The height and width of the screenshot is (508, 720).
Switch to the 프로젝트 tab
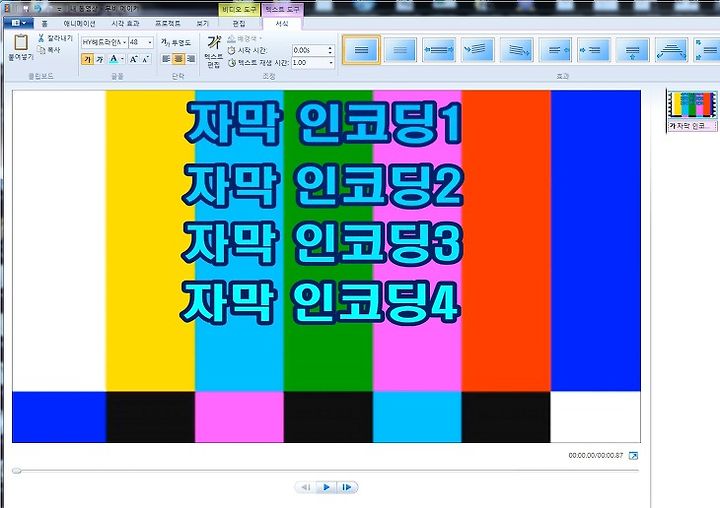(168, 23)
